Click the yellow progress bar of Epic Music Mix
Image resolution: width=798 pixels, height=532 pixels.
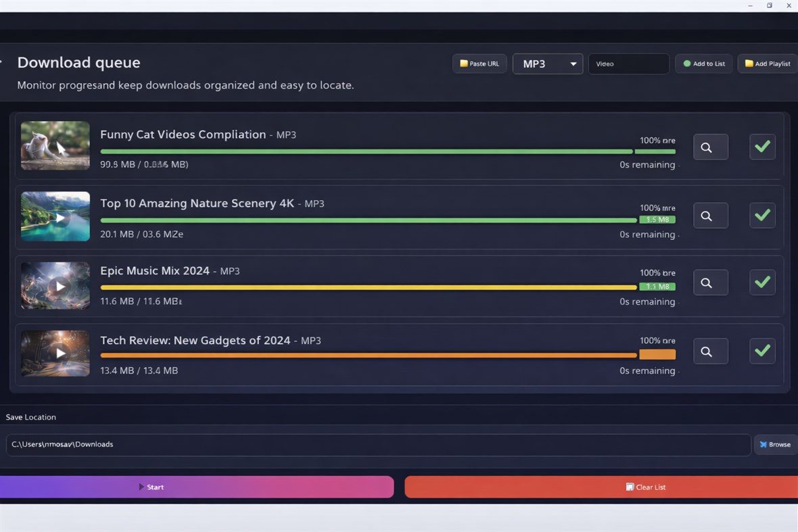[369, 287]
